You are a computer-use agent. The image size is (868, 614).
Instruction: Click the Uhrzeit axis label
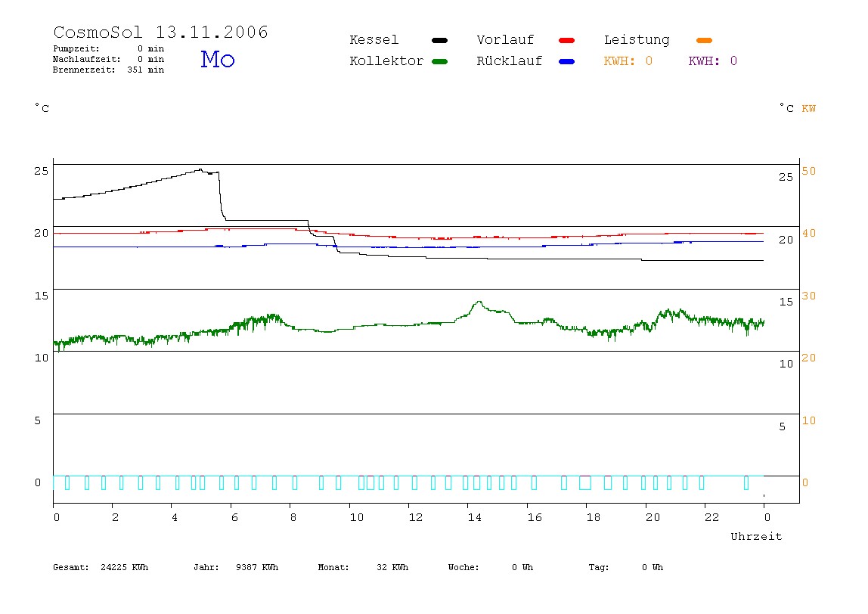click(x=756, y=536)
